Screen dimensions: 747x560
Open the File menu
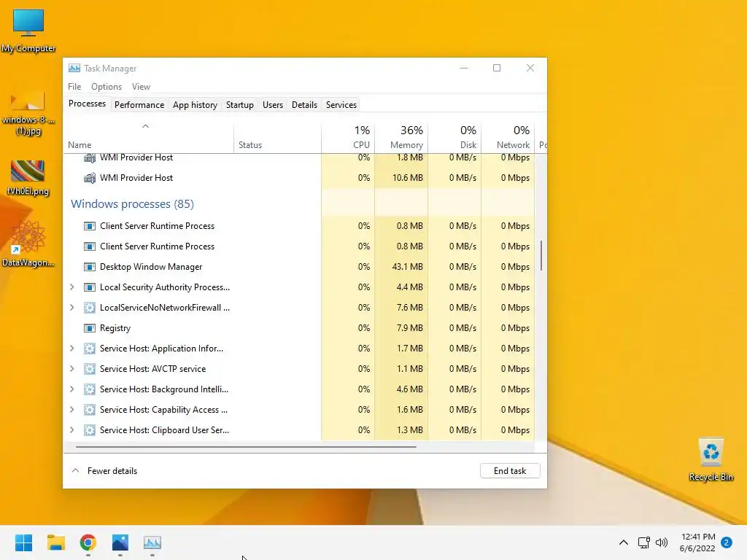point(74,87)
